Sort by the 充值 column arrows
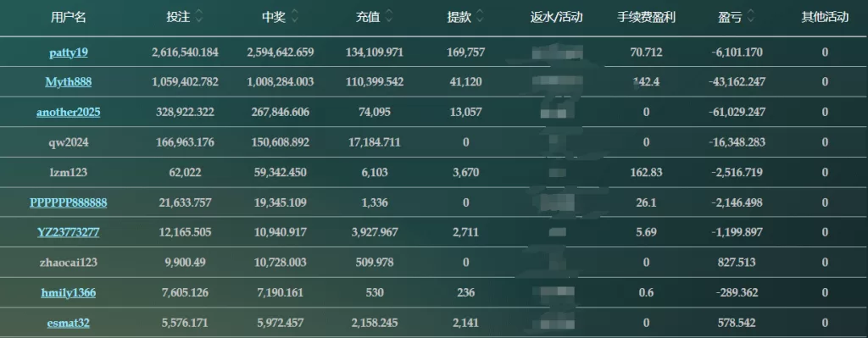This screenshot has height=338, width=868. tap(388, 18)
